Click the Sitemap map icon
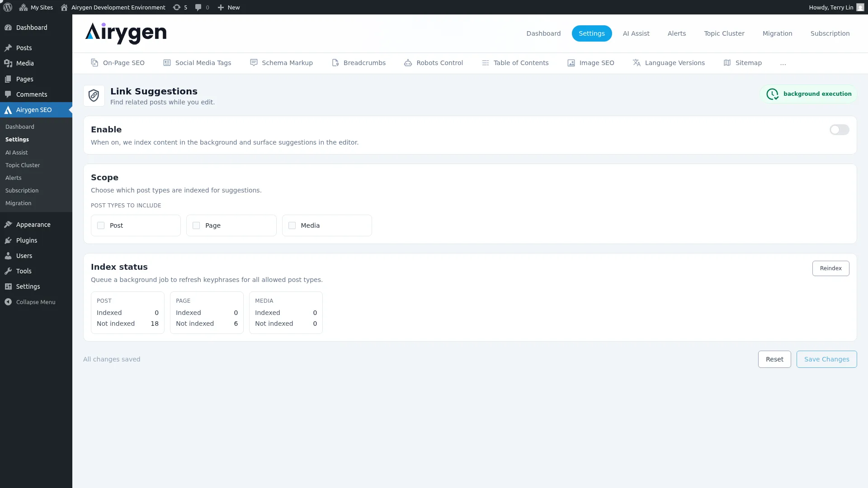Image resolution: width=868 pixels, height=488 pixels. click(727, 63)
